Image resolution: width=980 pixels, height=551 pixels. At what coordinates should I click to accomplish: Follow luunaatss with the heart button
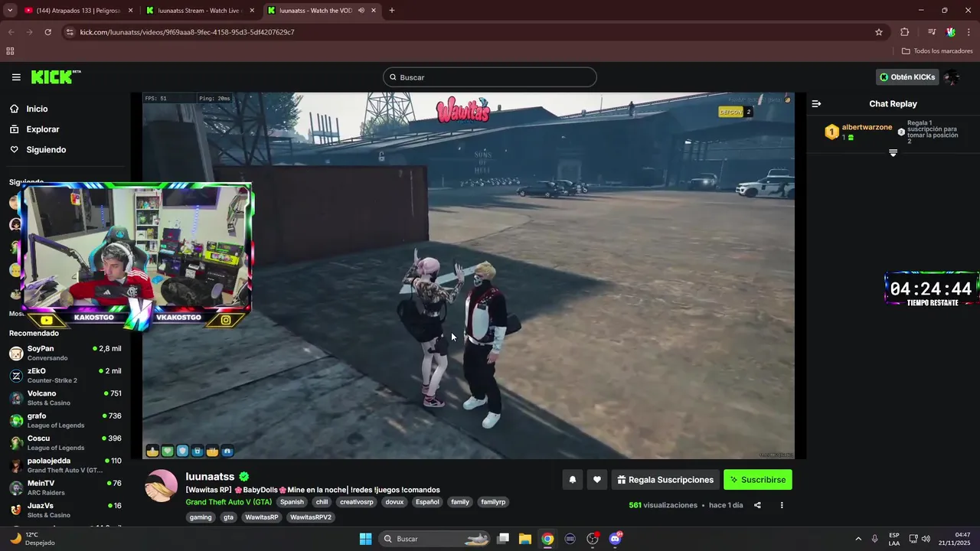[597, 480]
